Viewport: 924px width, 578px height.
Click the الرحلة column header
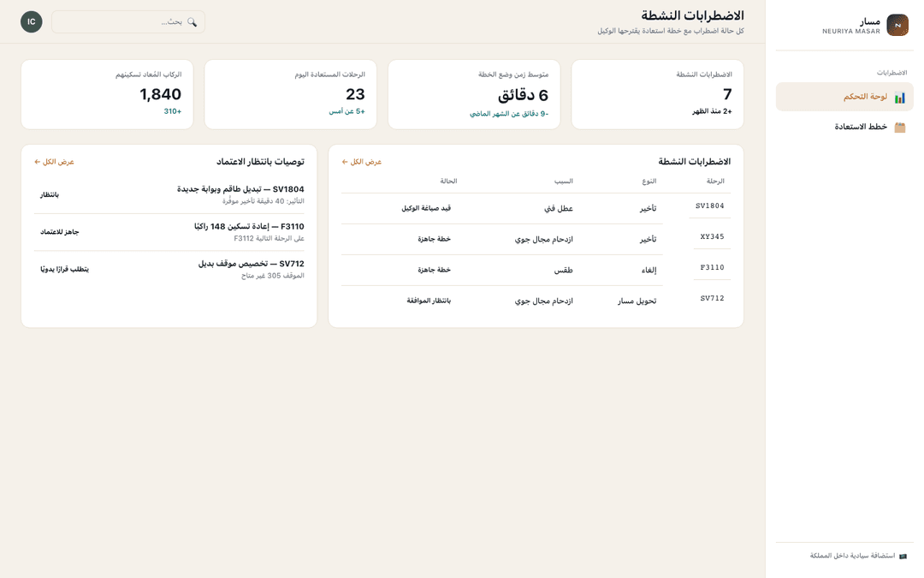[715, 181]
